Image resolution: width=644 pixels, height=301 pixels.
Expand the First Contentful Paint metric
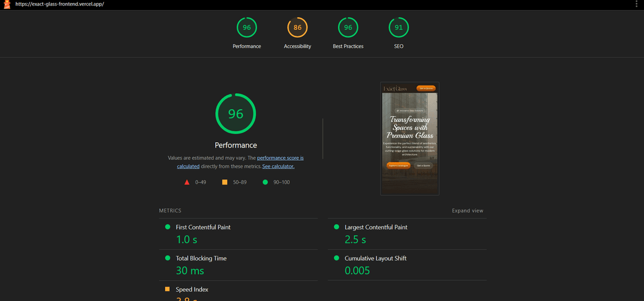click(203, 228)
